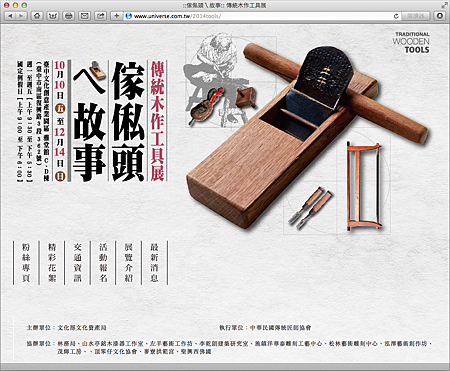The width and height of the screenshot is (450, 371).
Task: Click the brown circled 日 weekday badge
Action: tap(60, 176)
